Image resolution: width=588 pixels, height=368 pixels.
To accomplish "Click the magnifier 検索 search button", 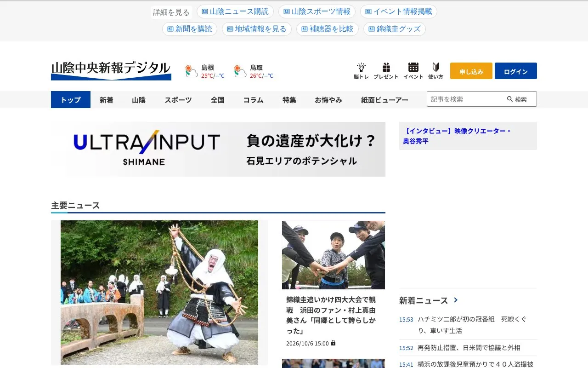I will click(517, 99).
